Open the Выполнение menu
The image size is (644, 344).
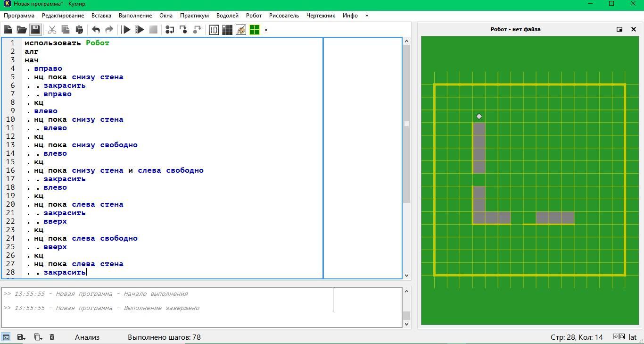pos(135,16)
